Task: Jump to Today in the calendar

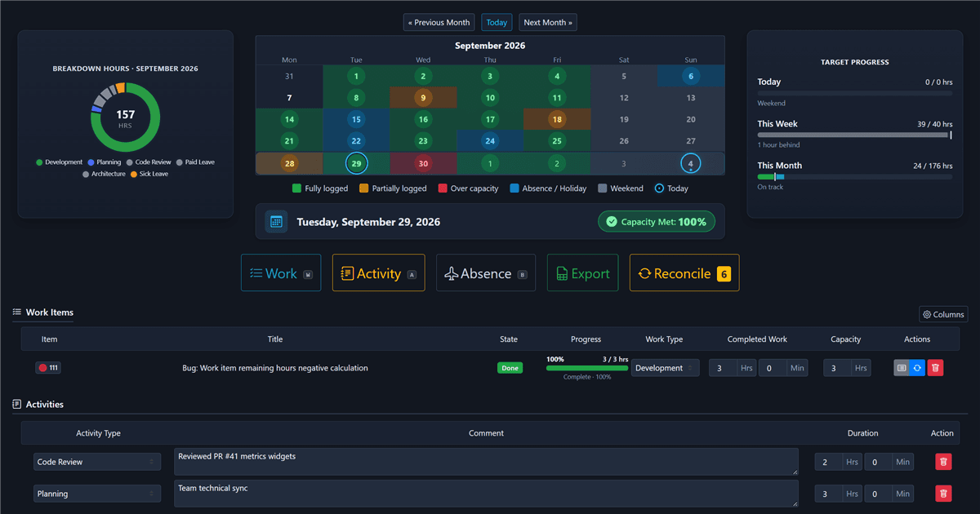Action: point(497,23)
